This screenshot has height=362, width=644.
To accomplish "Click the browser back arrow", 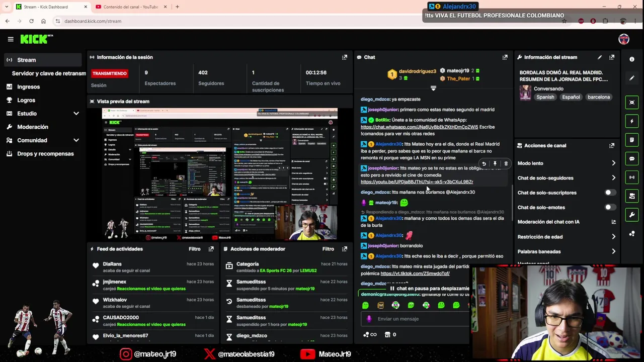I will tap(7, 21).
